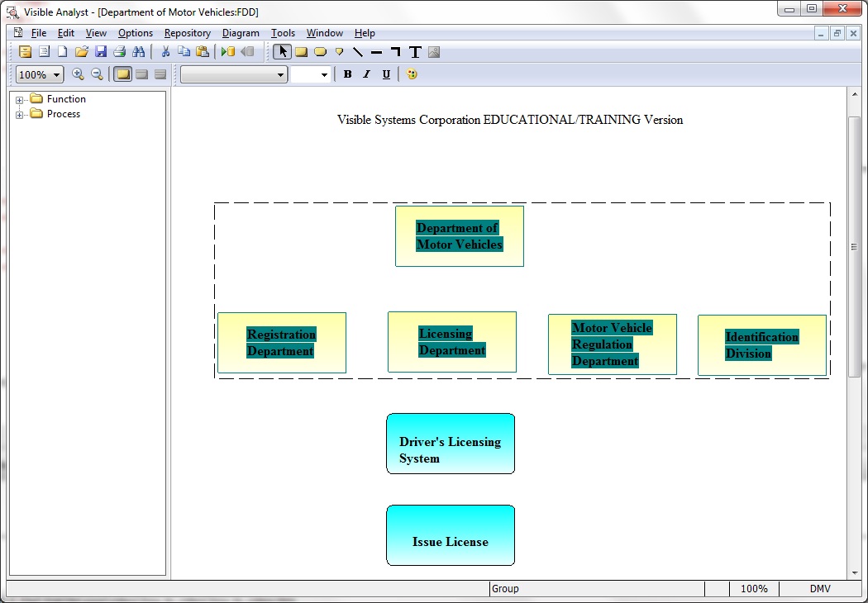Viewport: 868px width, 603px height.
Task: Click green arrow database icon
Action: coord(227,52)
